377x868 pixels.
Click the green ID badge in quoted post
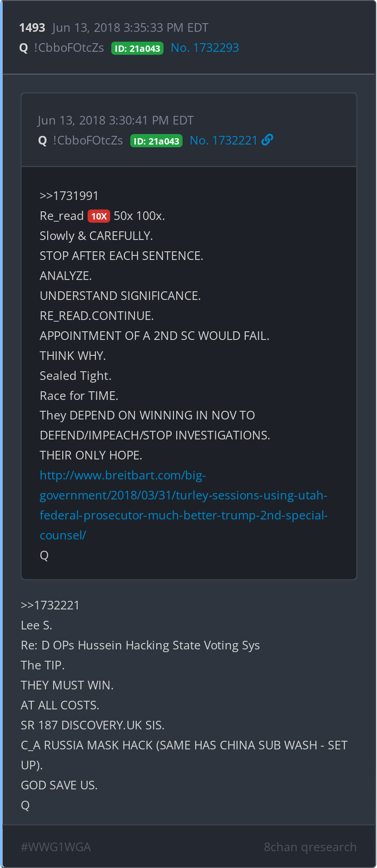click(x=156, y=141)
